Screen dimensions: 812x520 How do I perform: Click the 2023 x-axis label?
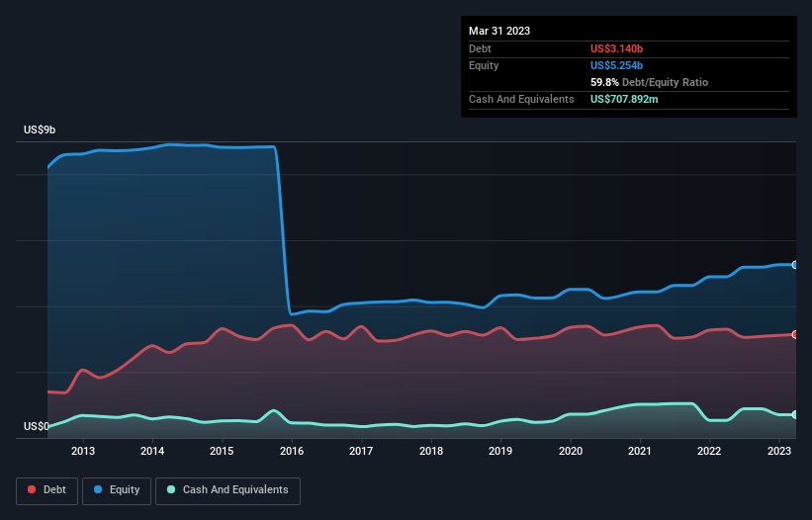(778, 451)
